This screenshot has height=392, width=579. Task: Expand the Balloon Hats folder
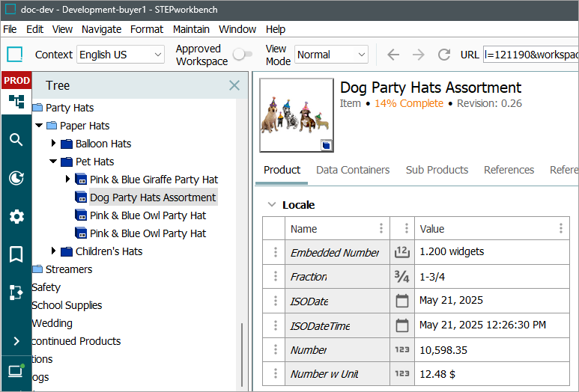click(54, 144)
